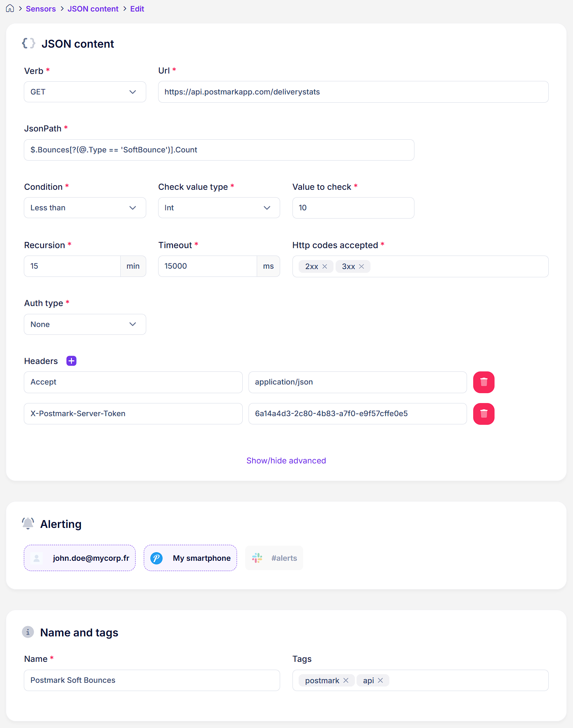Open JSON content breadcrumb link

[x=93, y=9]
